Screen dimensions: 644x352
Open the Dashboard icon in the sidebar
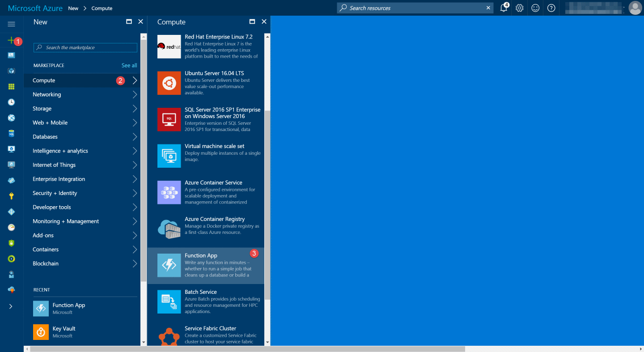(x=11, y=55)
